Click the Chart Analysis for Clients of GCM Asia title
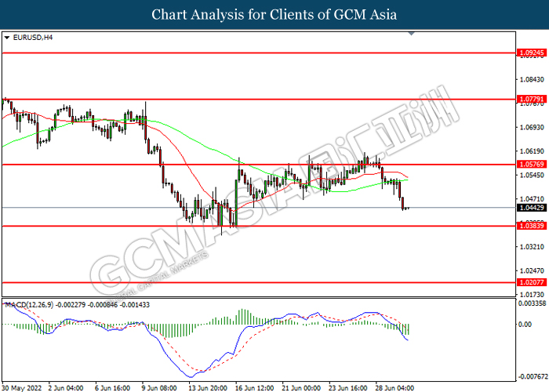 (x=274, y=14)
